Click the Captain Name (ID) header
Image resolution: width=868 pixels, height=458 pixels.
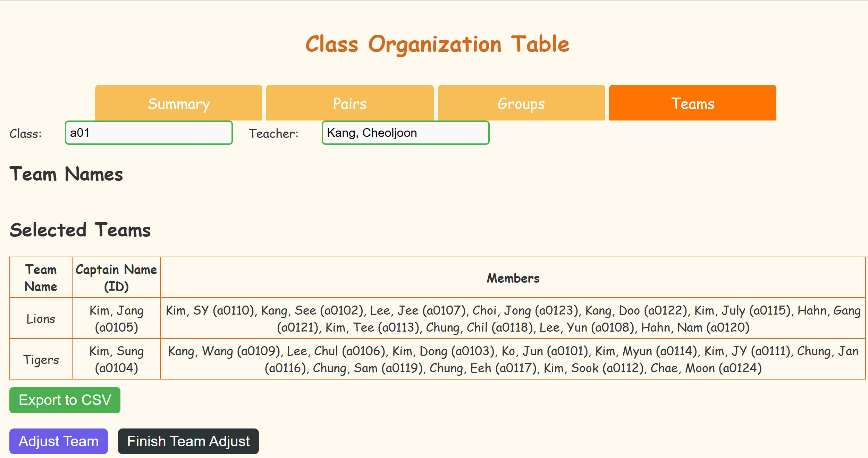116,278
